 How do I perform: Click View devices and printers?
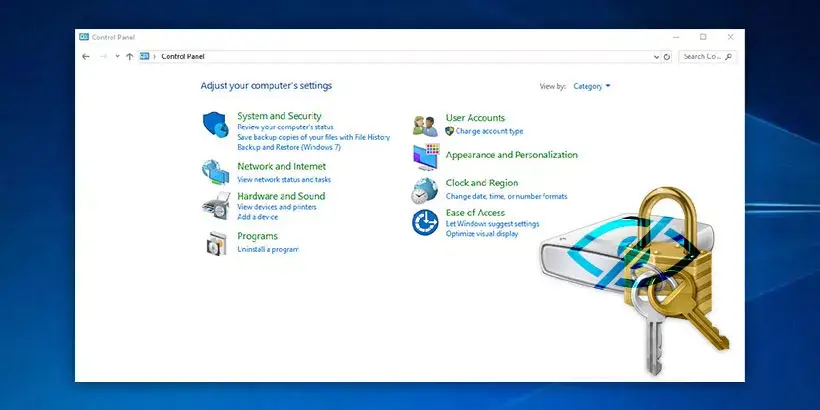277,207
